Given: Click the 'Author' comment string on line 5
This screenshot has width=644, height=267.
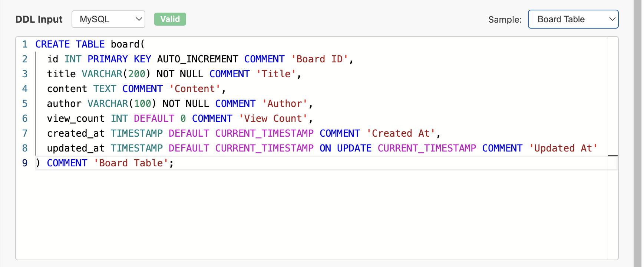Looking at the screenshot, I should click(285, 104).
